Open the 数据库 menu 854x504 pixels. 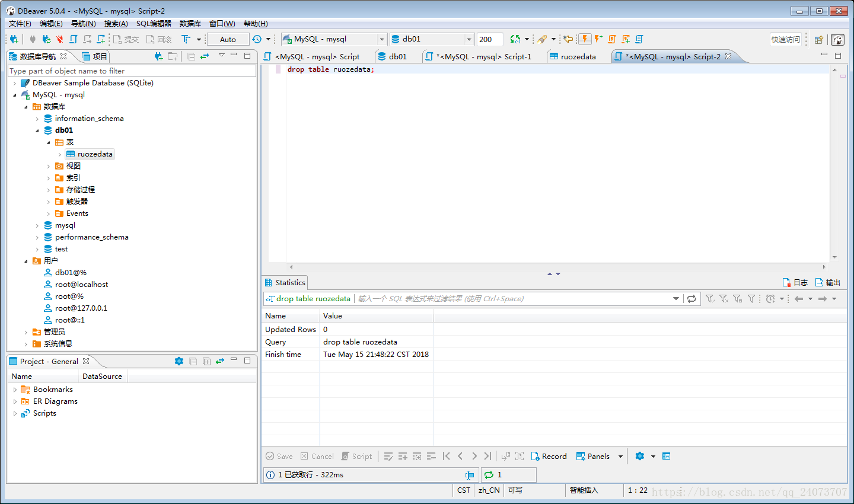(x=190, y=23)
